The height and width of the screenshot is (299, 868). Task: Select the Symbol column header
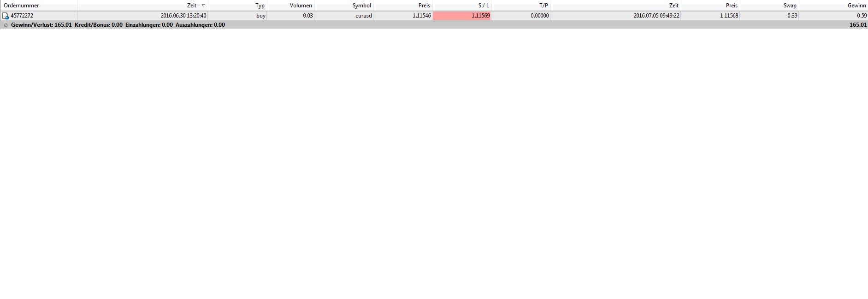[344, 6]
